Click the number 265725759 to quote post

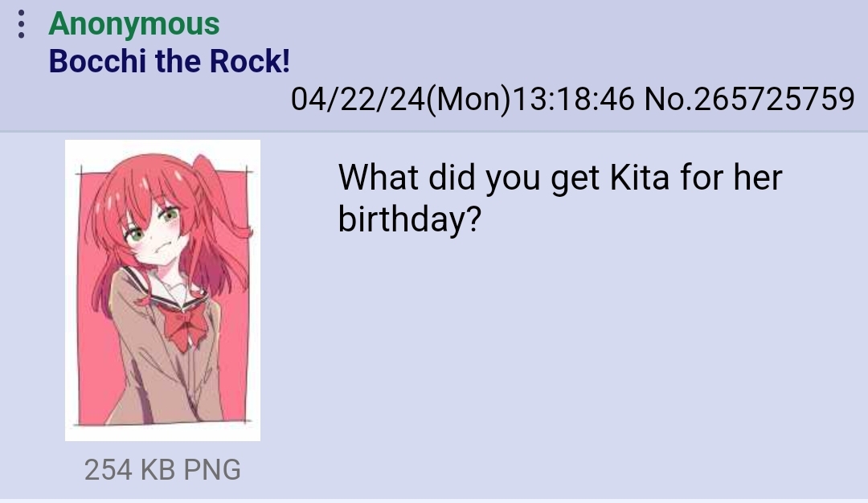774,99
